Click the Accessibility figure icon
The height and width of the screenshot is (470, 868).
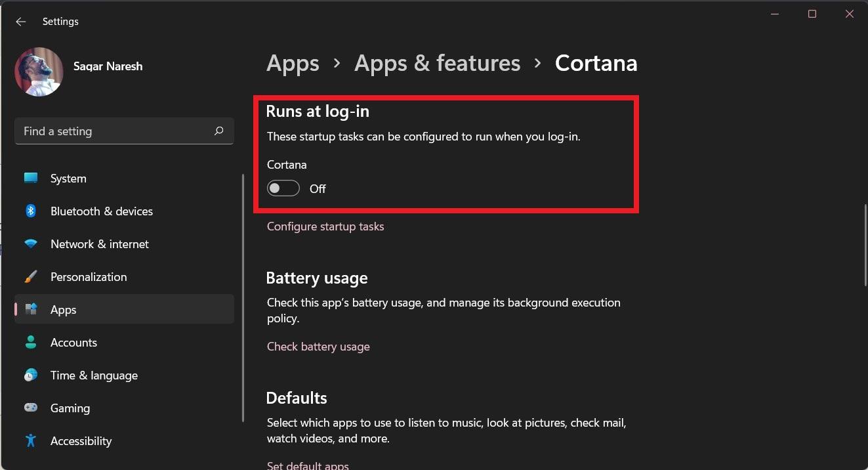[31, 441]
